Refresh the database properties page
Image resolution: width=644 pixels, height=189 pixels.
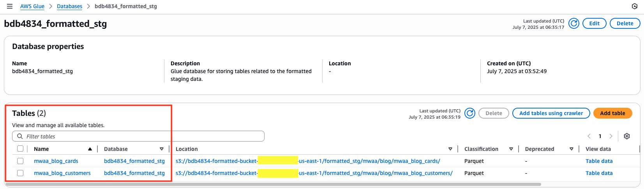pyautogui.click(x=573, y=23)
